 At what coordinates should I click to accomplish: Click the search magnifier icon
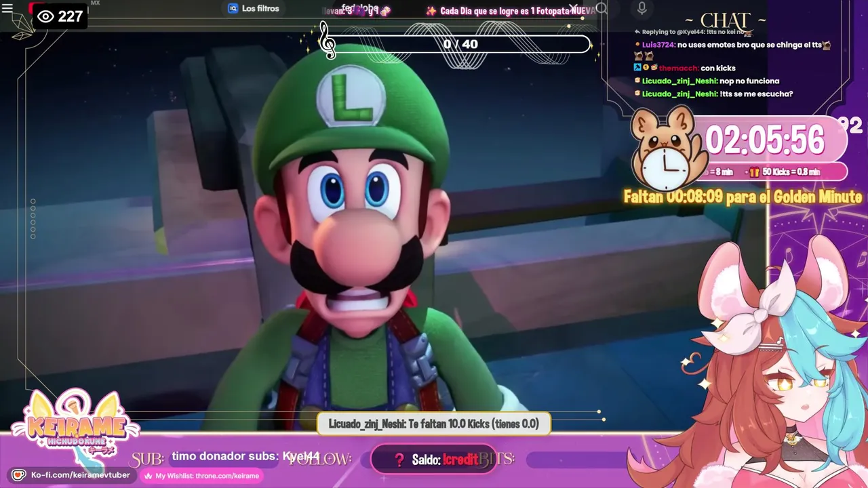point(601,9)
